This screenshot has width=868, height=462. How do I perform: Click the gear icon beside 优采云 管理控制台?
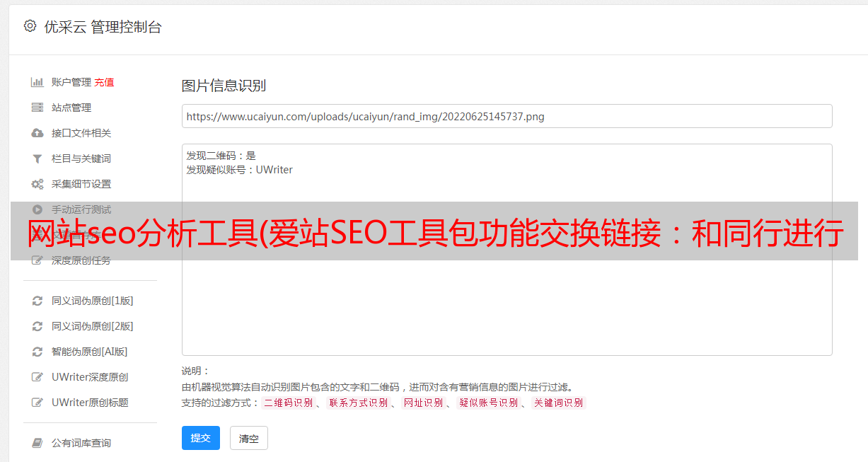click(30, 26)
